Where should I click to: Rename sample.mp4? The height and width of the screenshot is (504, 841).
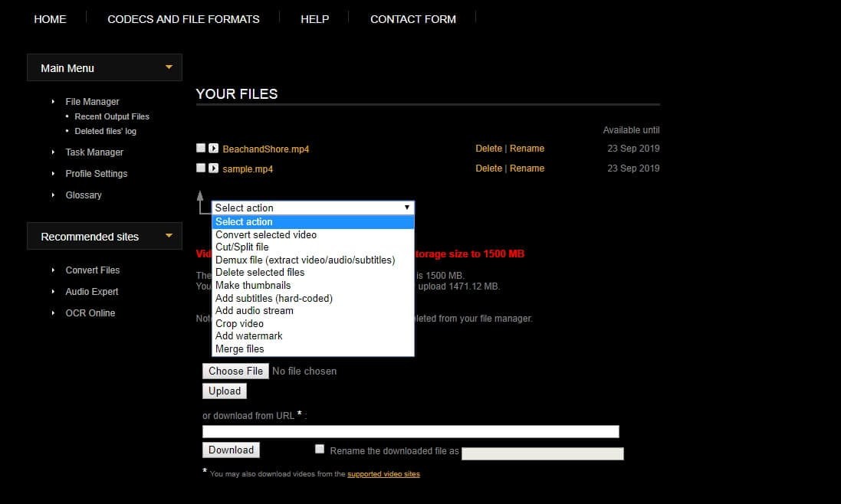527,169
